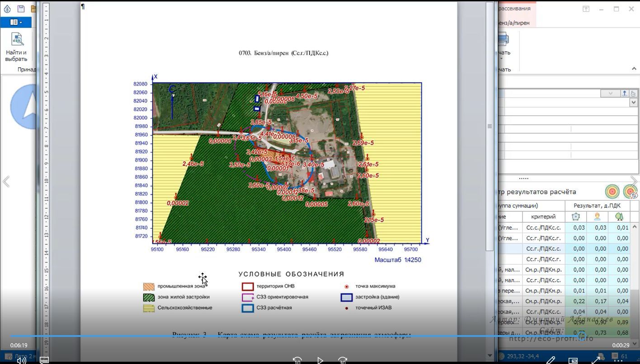Click the person column header icon
This screenshot has width=640, height=364.
click(x=598, y=217)
